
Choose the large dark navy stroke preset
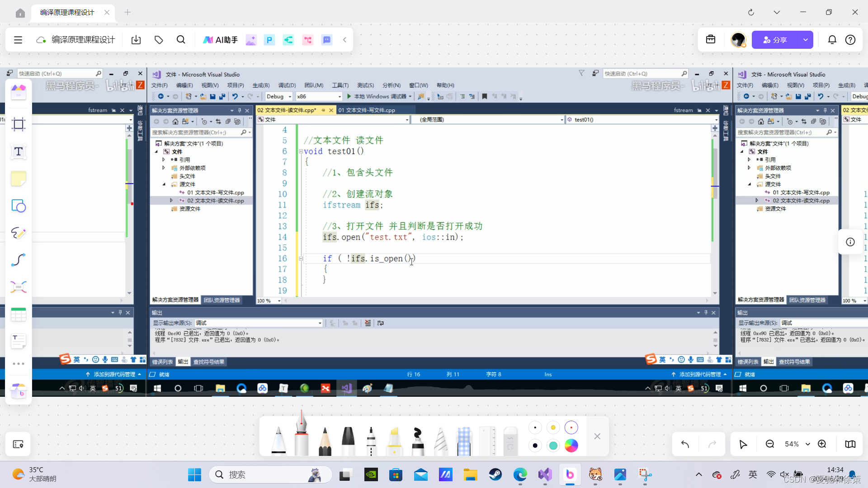pyautogui.click(x=535, y=446)
